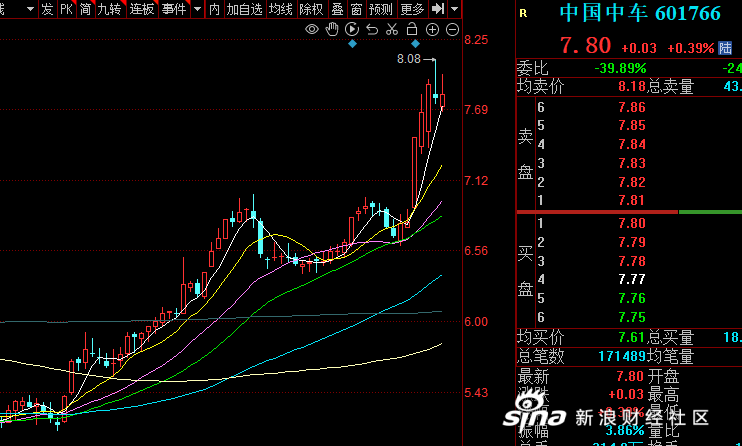Click the 叠 overlay button
This screenshot has width=742, height=446.
(337, 9)
